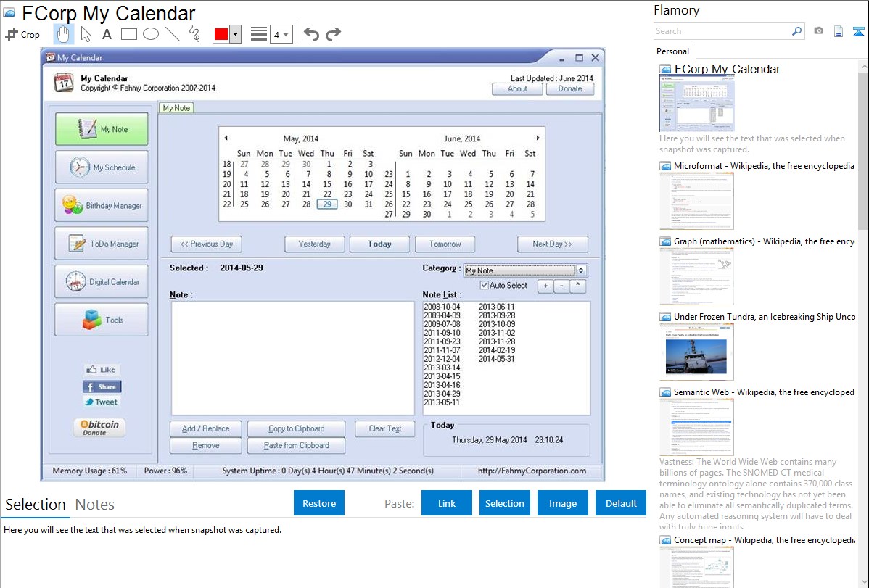Viewport: 869px width, 588px height.
Task: Open ToDo Manager section
Action: 102,244
